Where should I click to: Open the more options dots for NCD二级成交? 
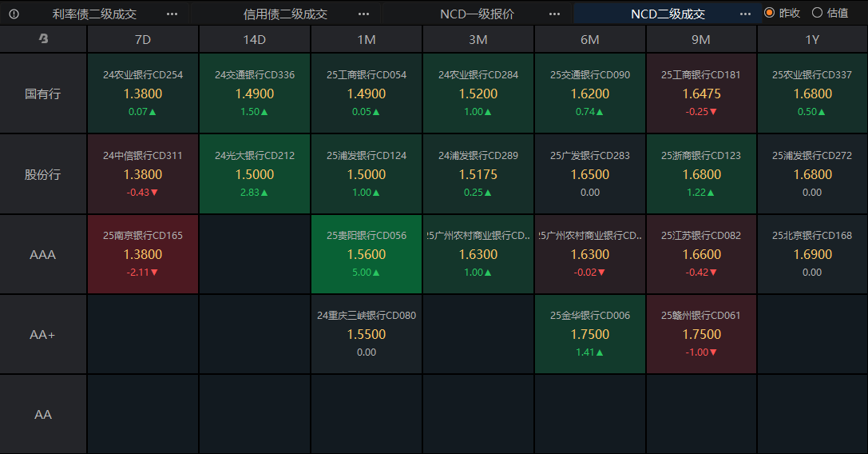tap(746, 14)
